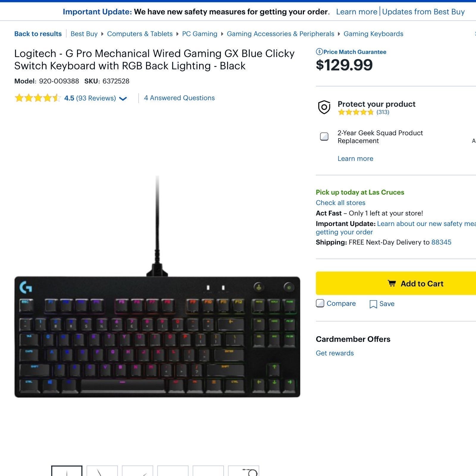
Task: Open the Gaming Keyboards breadcrumb
Action: [373, 34]
